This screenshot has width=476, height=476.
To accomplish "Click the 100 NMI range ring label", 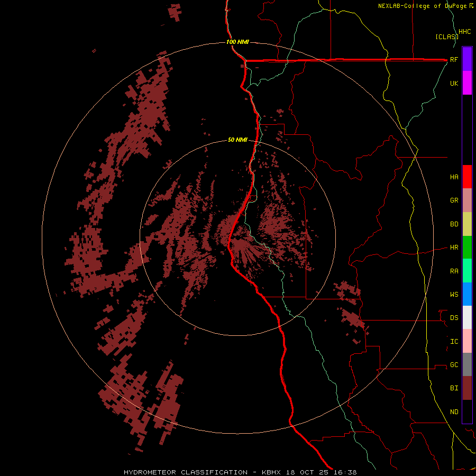I will click(237, 42).
